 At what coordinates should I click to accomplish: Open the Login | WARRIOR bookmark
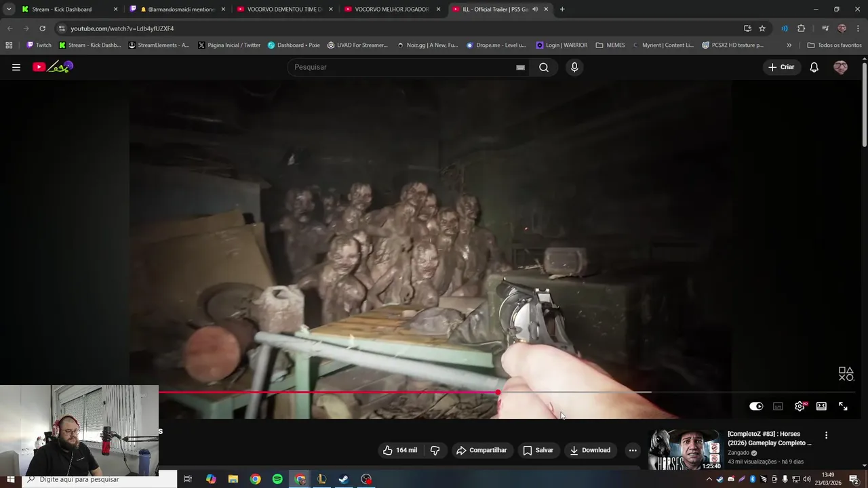(x=561, y=45)
